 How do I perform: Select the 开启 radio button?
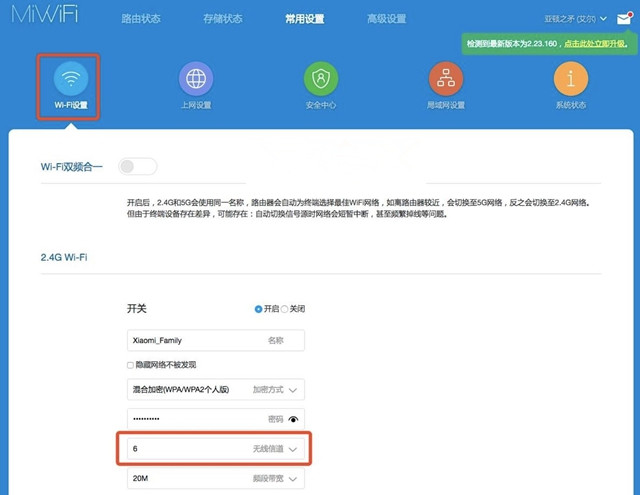[259, 309]
